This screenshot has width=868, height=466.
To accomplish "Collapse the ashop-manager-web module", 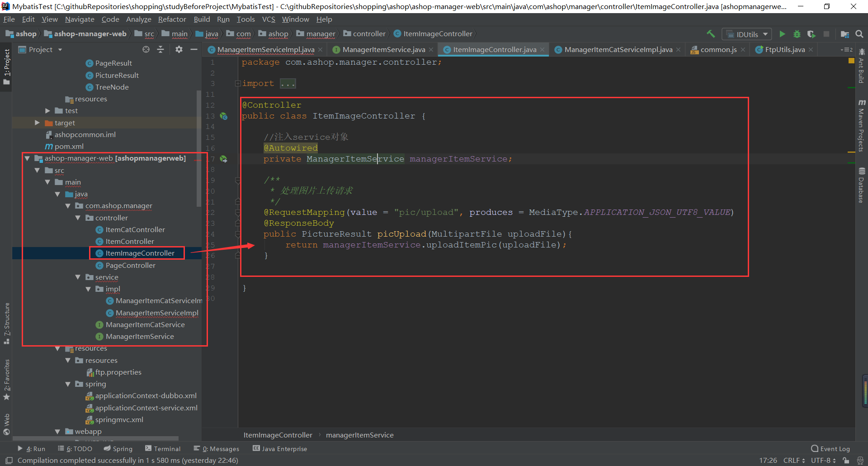I will pyautogui.click(x=27, y=158).
